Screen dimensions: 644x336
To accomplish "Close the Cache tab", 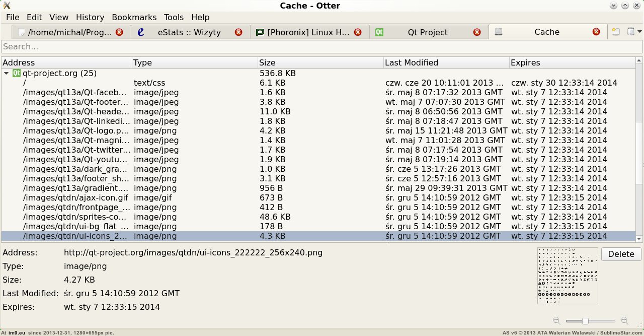I will [x=596, y=32].
